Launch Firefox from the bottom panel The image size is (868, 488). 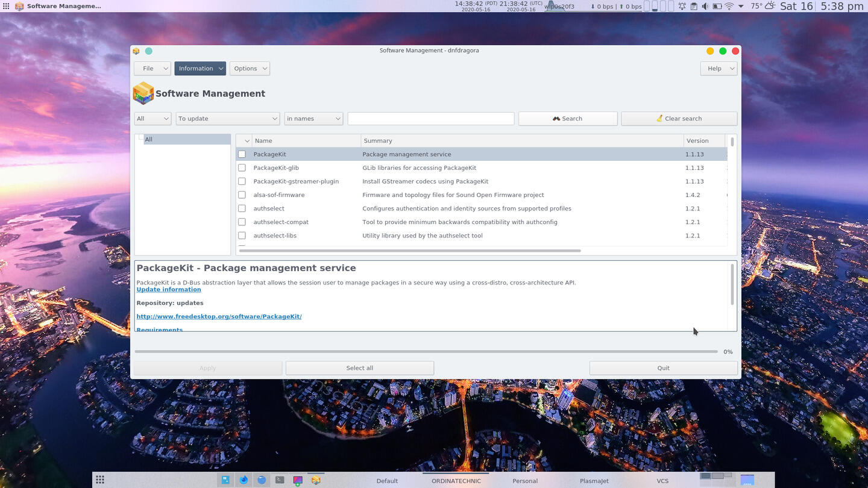(244, 480)
